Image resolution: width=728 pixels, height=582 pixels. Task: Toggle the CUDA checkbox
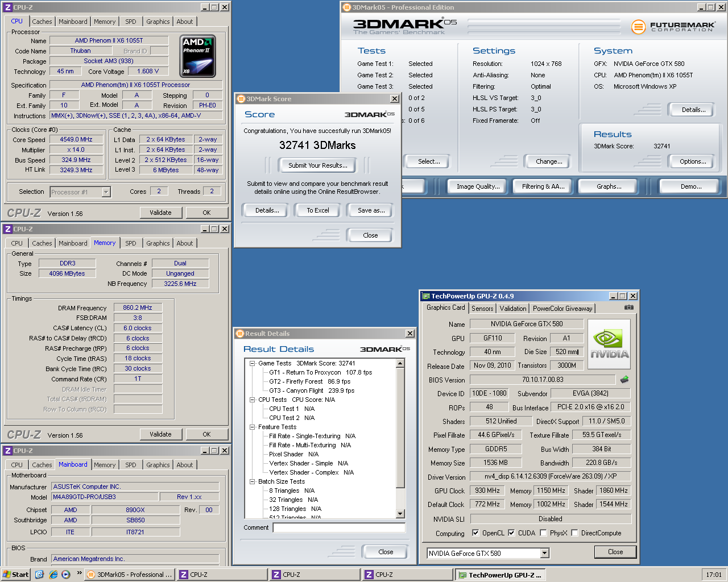click(x=511, y=533)
